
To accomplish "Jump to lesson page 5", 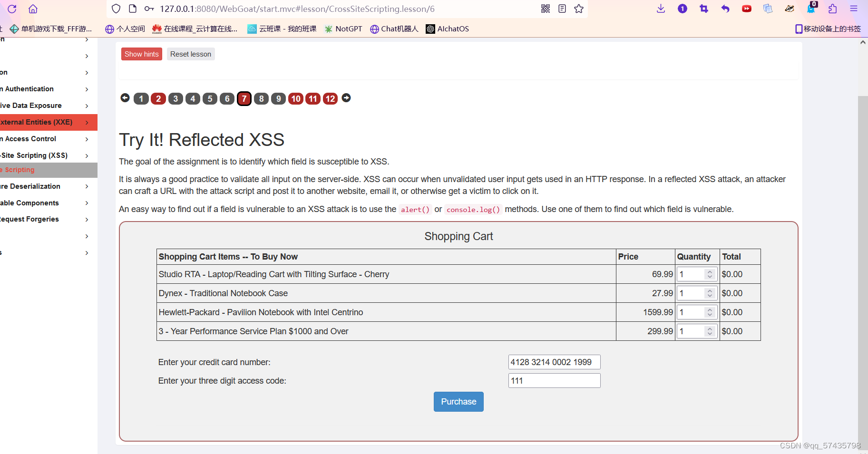I will pyautogui.click(x=210, y=98).
